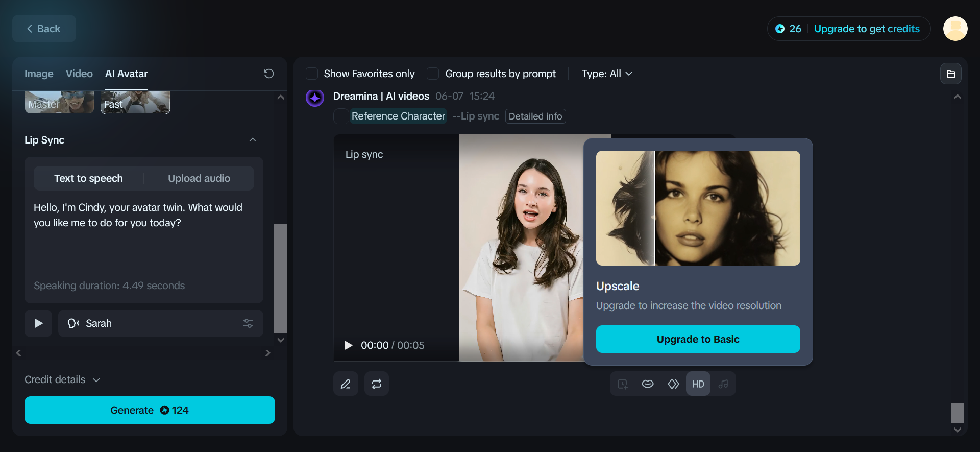The width and height of the screenshot is (980, 452).
Task: Switch to Upload audio tab
Action: (x=199, y=178)
